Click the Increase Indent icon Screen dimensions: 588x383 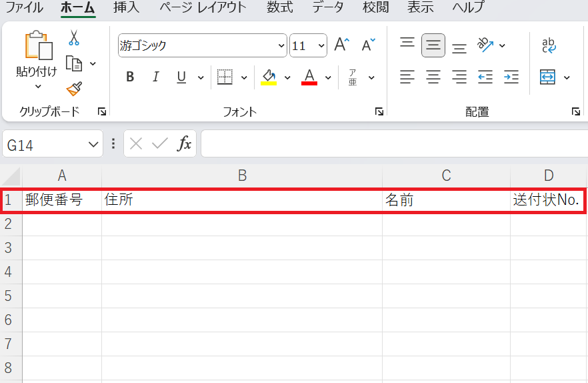(511, 77)
